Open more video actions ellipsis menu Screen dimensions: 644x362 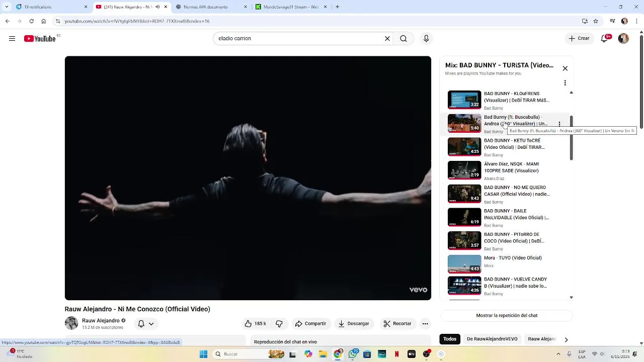coord(425,324)
